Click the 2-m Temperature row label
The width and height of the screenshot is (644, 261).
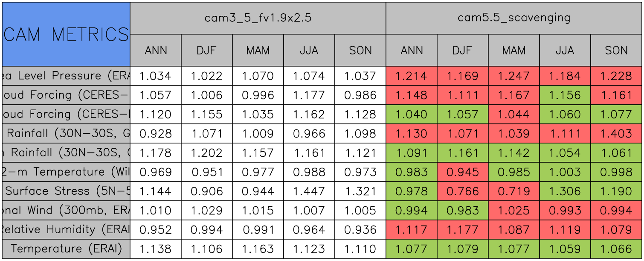(x=66, y=172)
